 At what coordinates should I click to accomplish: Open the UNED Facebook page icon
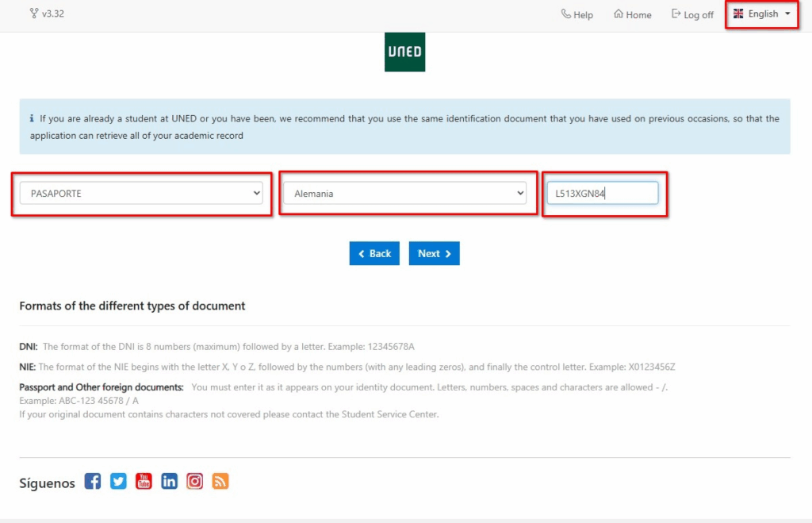coord(93,481)
